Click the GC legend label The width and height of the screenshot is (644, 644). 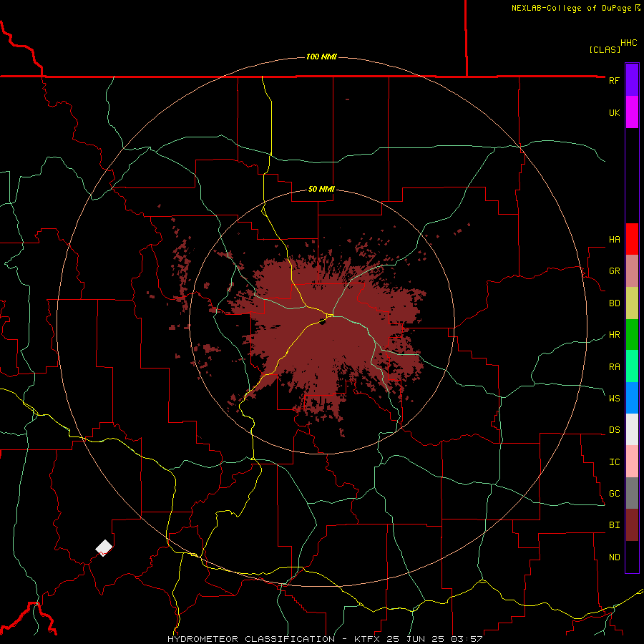(614, 493)
